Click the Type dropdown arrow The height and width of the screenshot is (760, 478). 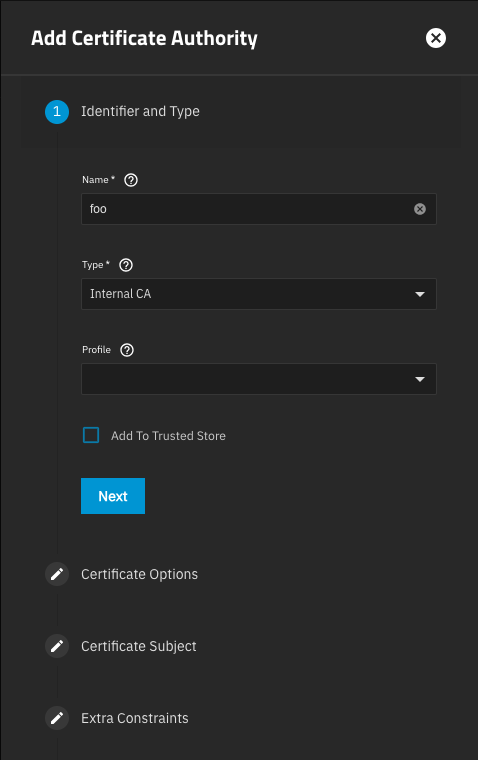click(420, 294)
